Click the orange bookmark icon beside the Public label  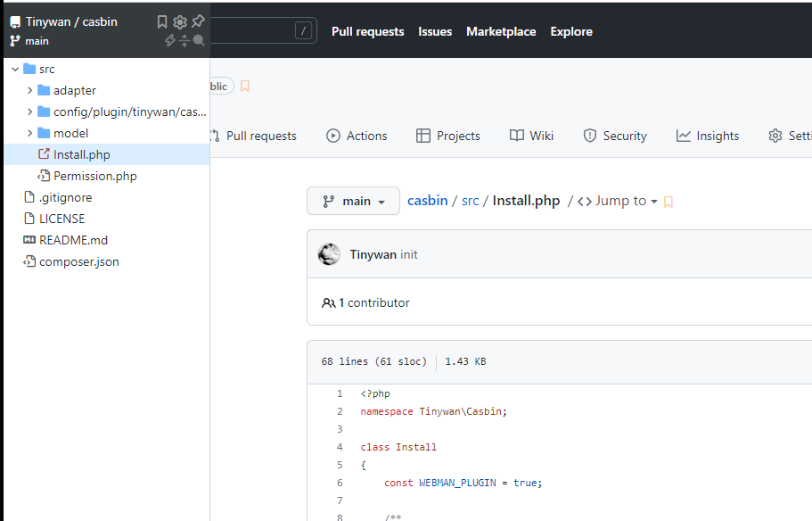click(245, 86)
